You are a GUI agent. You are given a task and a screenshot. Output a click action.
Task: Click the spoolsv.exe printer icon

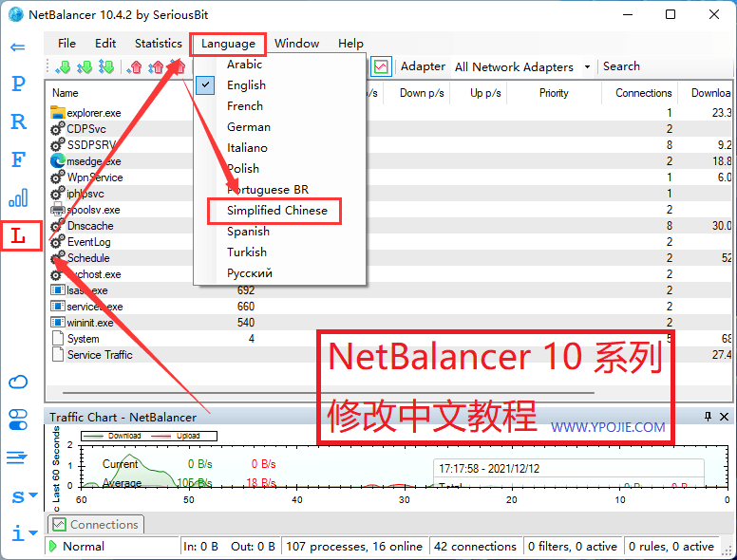click(x=57, y=209)
